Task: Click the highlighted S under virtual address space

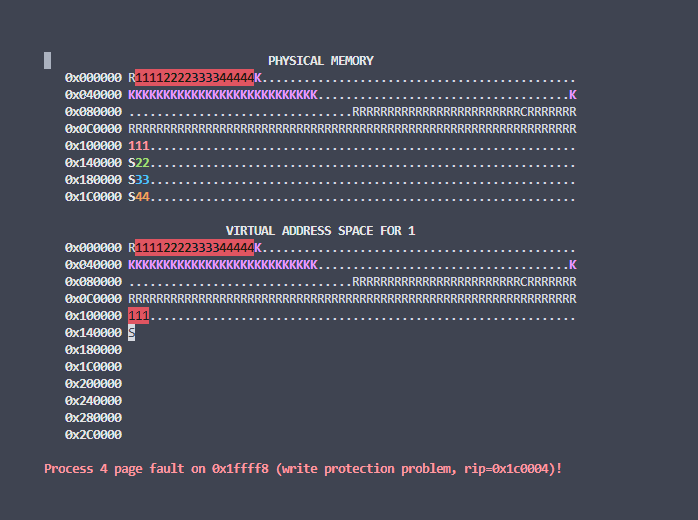Action: tap(132, 333)
